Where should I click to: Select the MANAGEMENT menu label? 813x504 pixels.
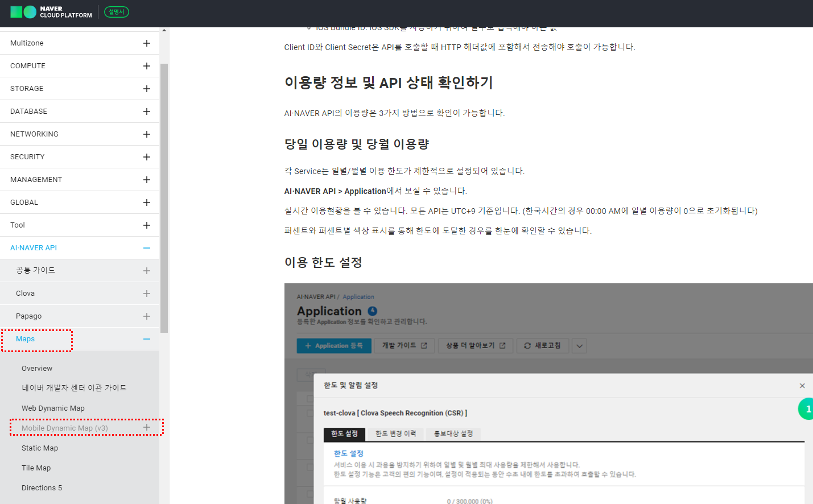36,180
